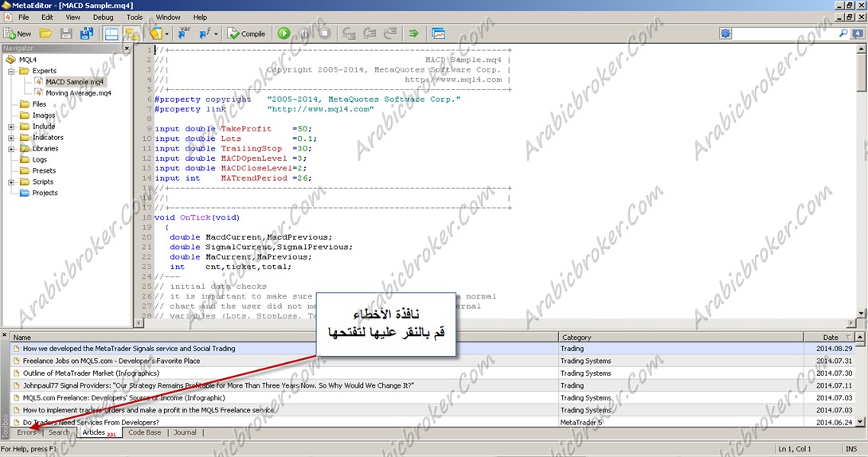The image size is (868, 457).
Task: Open the Edit menu
Action: [x=47, y=18]
